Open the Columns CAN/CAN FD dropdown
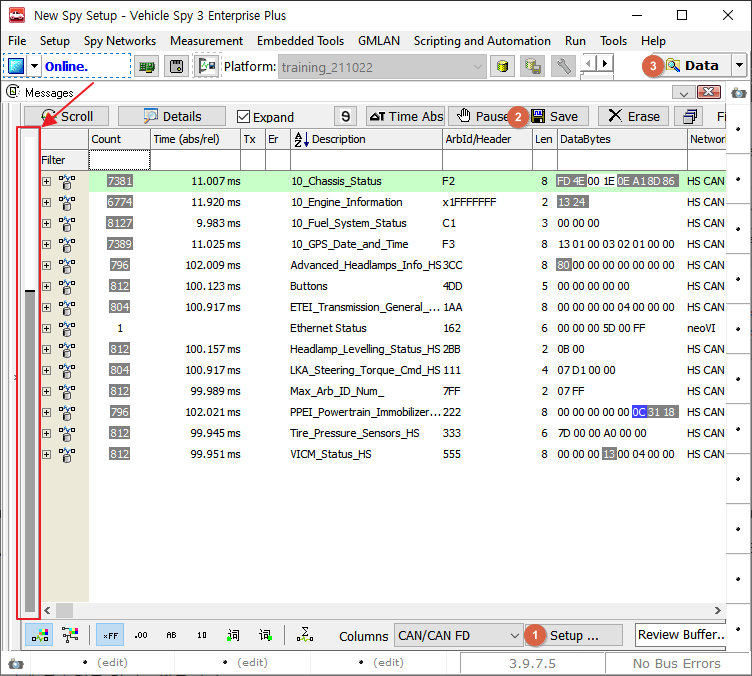The image size is (752, 676). point(459,635)
